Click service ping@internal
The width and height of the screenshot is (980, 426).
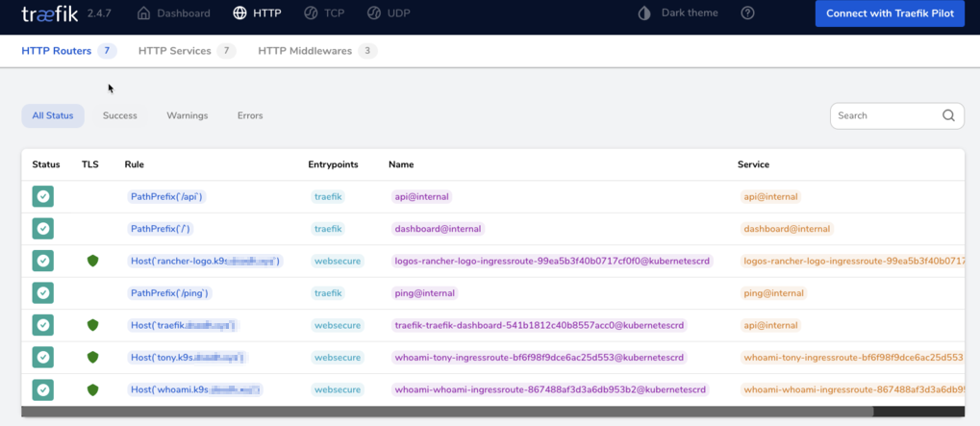tap(774, 293)
